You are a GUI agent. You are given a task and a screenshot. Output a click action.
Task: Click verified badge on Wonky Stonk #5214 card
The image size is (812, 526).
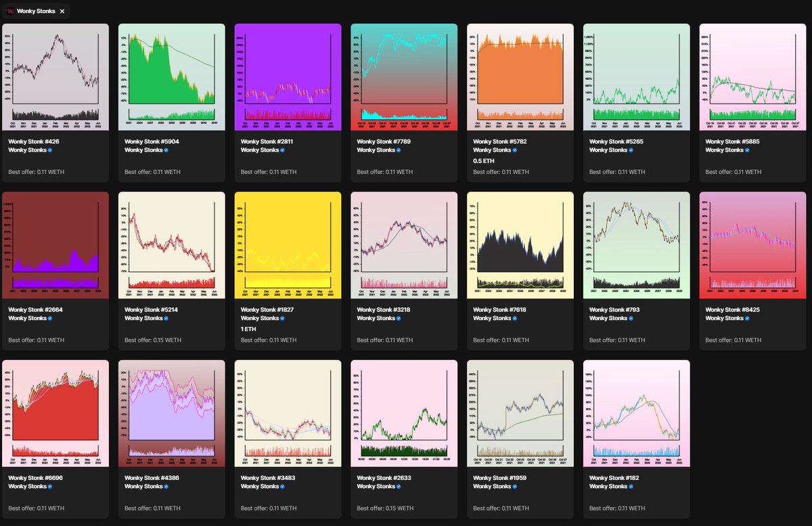(166, 318)
